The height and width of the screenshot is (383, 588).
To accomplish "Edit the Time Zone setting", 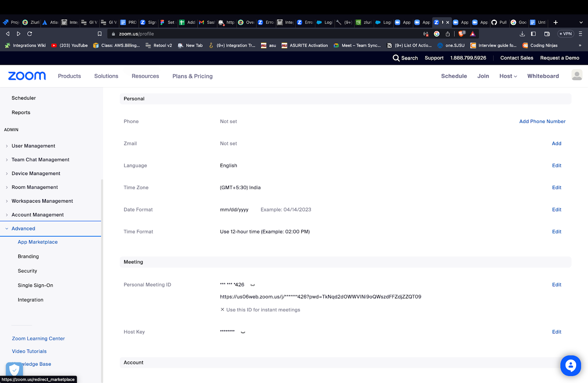I will 556,188.
